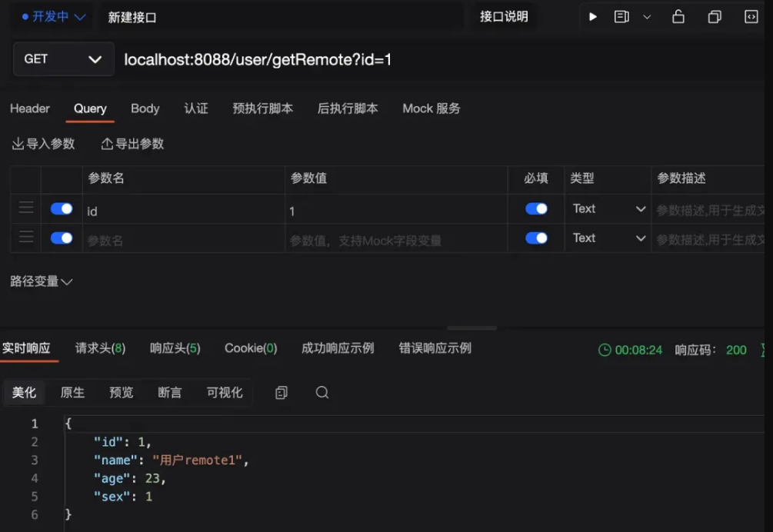Image resolution: width=773 pixels, height=532 pixels.
Task: Select the 美化 view button
Action: pos(24,393)
